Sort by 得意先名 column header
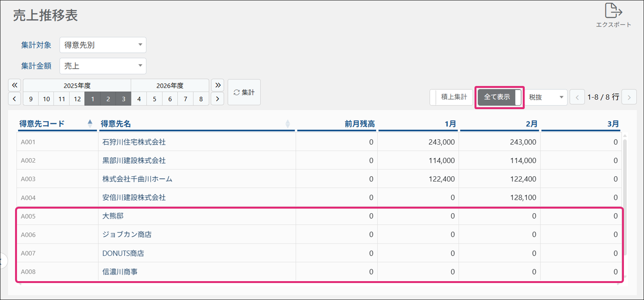644x300 pixels. (116, 124)
